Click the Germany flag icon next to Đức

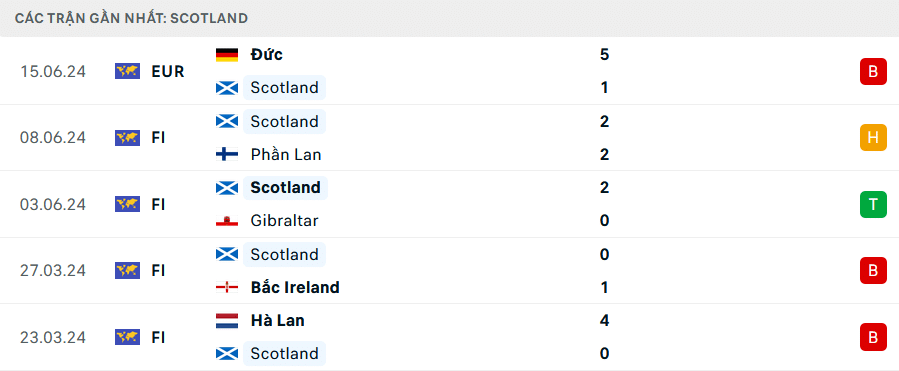226,55
